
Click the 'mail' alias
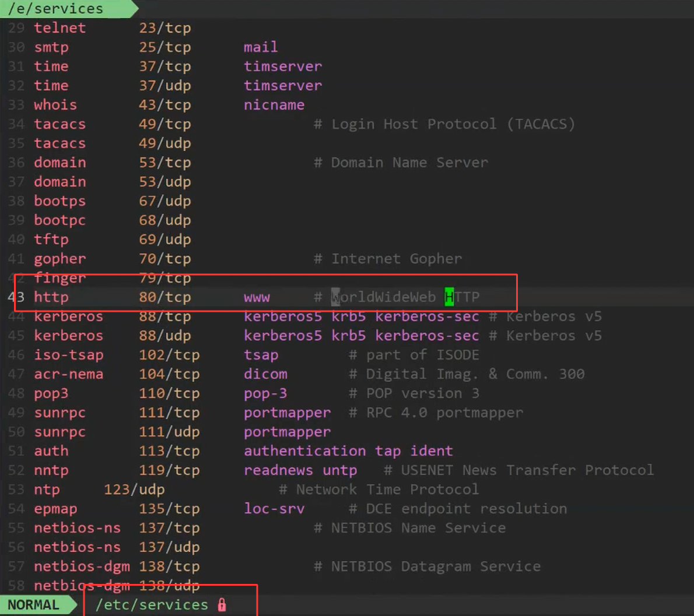(x=261, y=47)
